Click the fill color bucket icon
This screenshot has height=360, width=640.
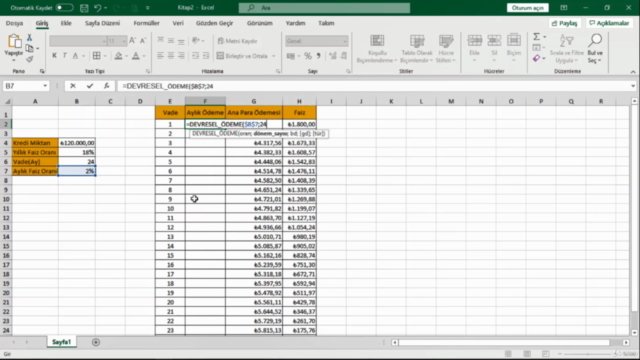[118, 56]
